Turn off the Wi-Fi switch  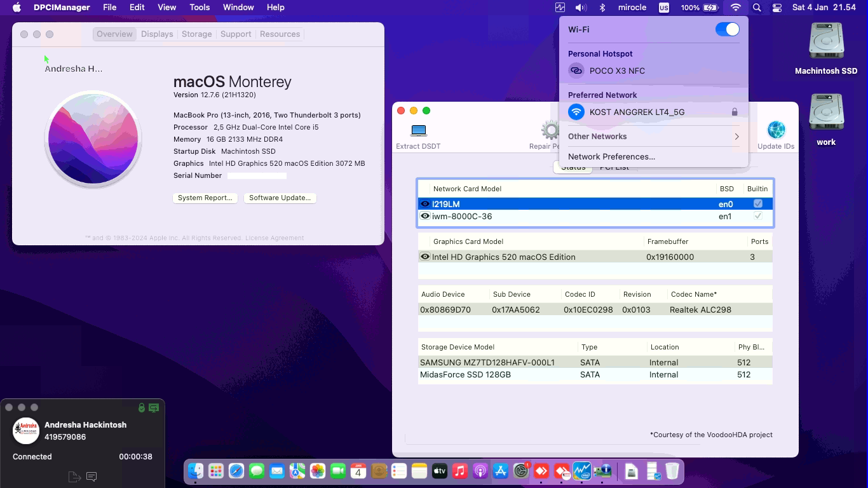coord(728,29)
